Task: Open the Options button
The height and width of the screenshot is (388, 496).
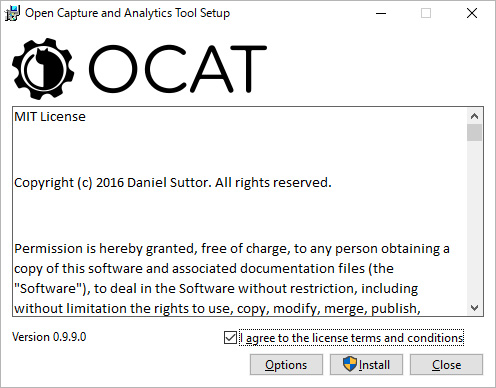Action: [286, 365]
